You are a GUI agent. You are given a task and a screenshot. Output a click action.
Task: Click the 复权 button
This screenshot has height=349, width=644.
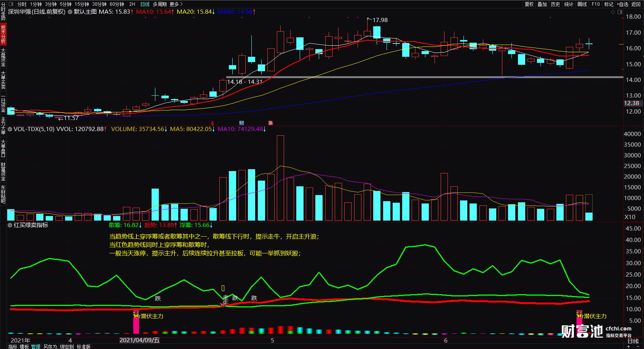click(529, 4)
